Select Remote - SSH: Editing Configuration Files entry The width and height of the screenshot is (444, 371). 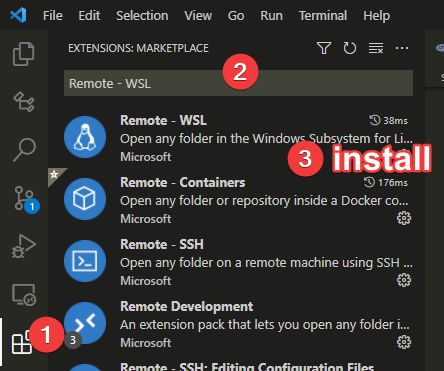point(247,366)
